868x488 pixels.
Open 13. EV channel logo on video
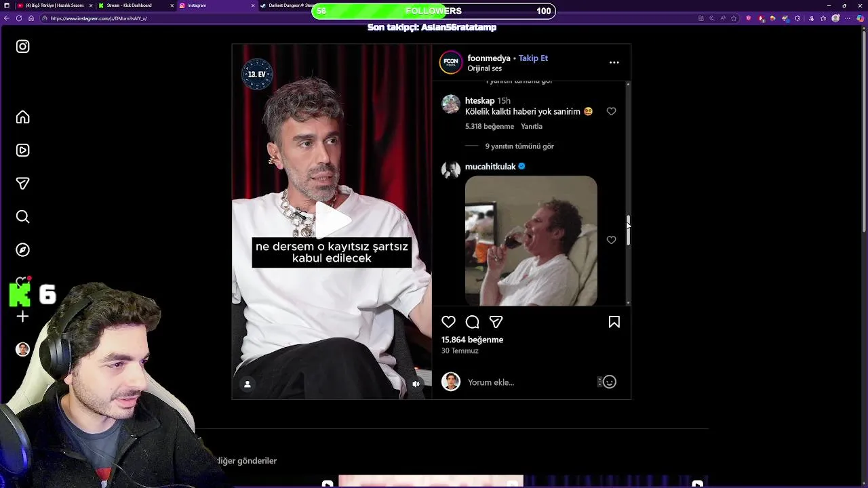pyautogui.click(x=257, y=74)
